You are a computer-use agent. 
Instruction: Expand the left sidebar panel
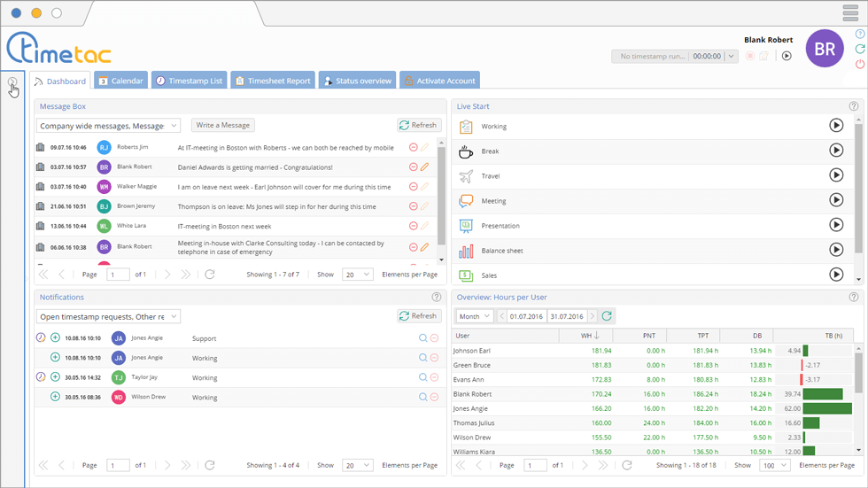(x=12, y=82)
